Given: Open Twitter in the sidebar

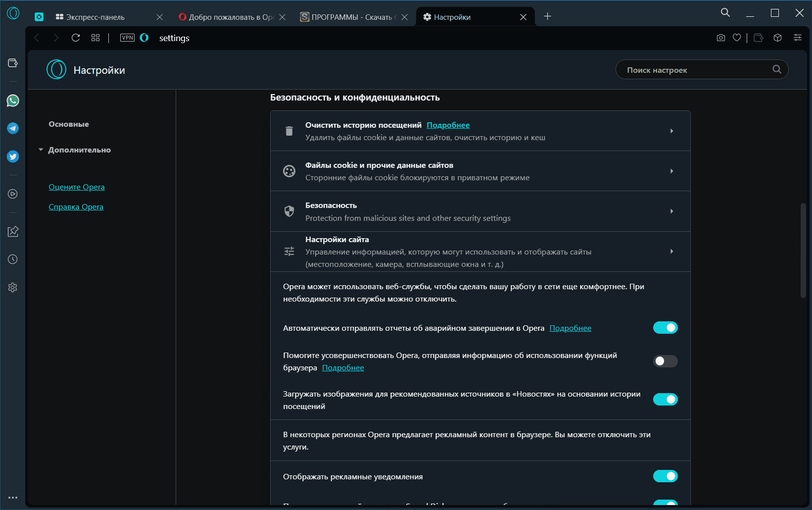Looking at the screenshot, I should tap(13, 156).
